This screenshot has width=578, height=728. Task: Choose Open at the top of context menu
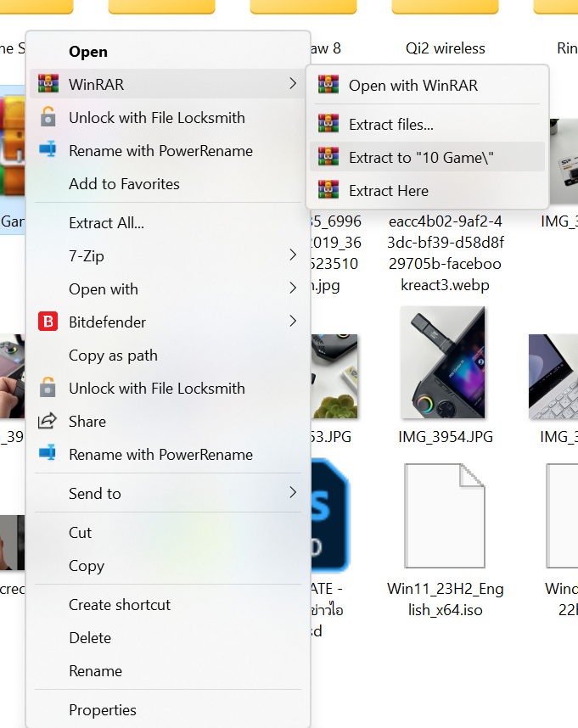pos(168,52)
